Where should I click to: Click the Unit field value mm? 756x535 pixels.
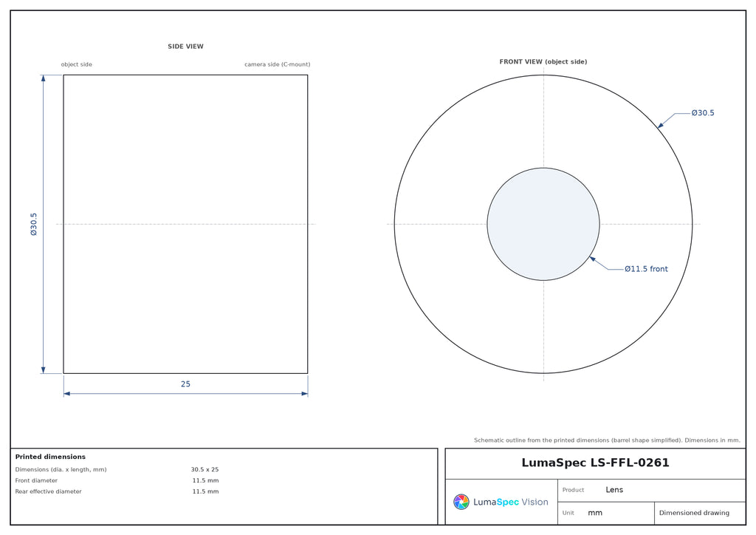[x=595, y=513]
